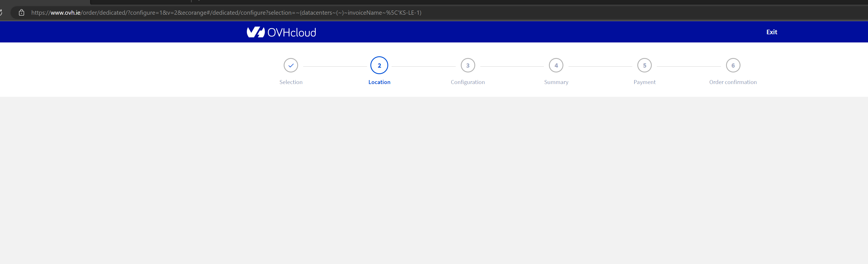Click the Selection step label
This screenshot has width=868, height=264.
(x=291, y=82)
